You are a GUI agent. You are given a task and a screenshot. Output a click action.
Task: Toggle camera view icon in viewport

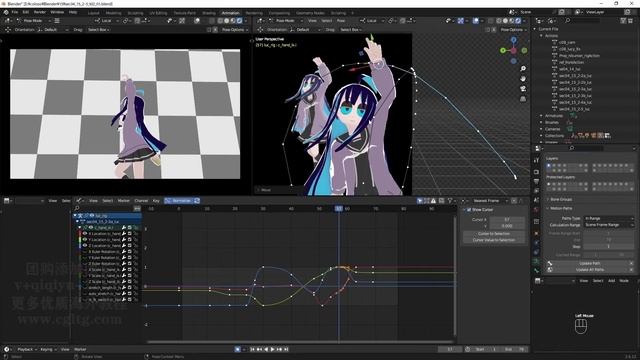point(523,89)
